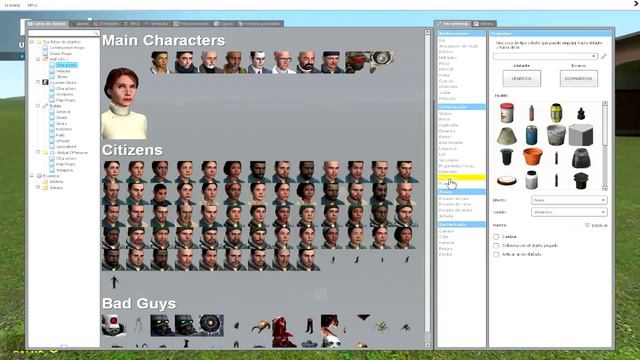Click the reverse key binding button

(579, 78)
